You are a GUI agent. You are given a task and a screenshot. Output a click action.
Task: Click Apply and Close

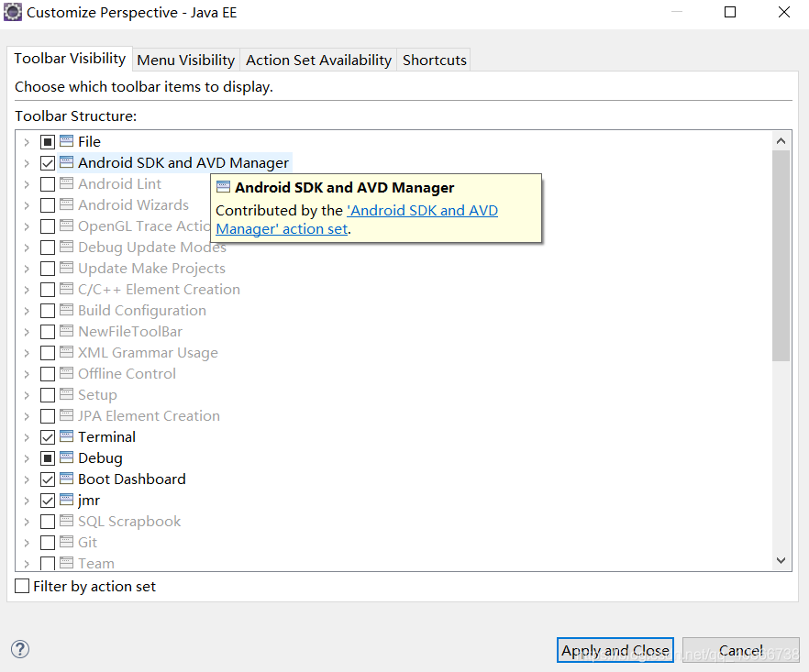pos(615,650)
